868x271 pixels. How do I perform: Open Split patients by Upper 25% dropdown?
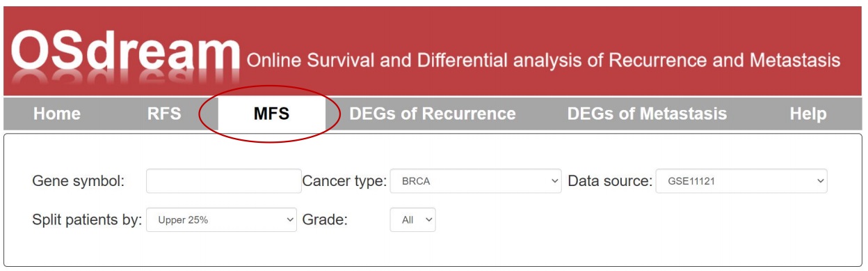(x=221, y=219)
